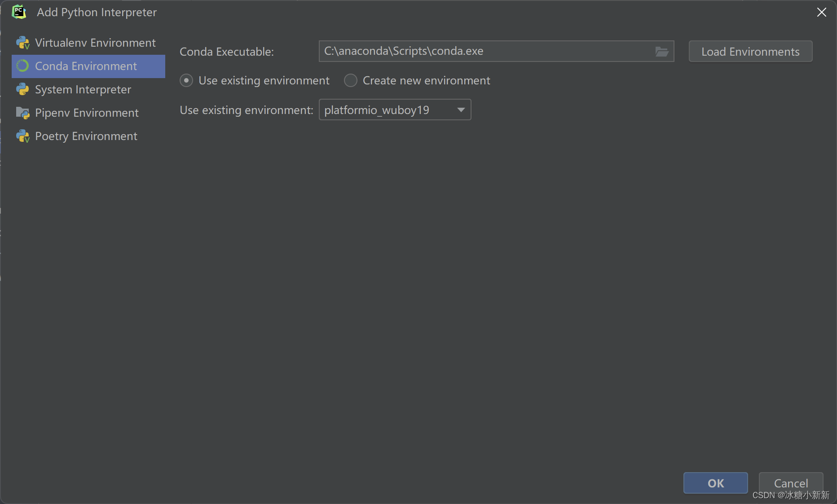Image resolution: width=837 pixels, height=504 pixels.
Task: Close the Add Python Interpreter dialog
Action: [x=821, y=12]
